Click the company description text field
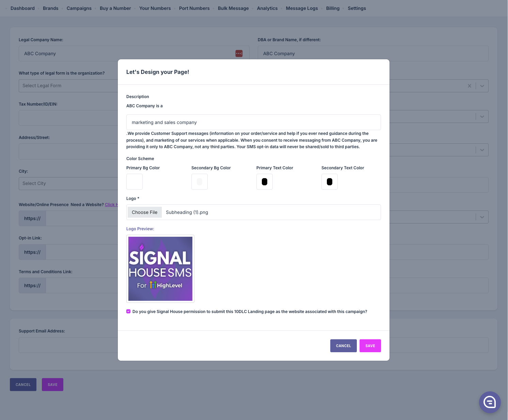Viewport: 508px width, 420px height. pos(253,122)
